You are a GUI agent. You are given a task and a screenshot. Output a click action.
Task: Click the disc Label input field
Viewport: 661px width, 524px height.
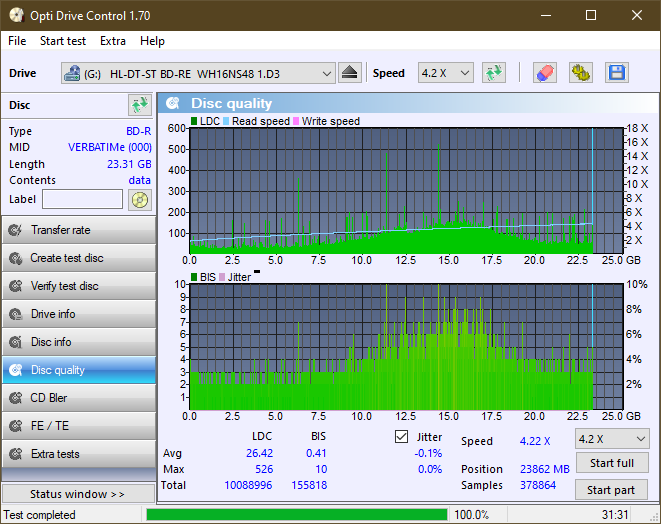[83, 199]
